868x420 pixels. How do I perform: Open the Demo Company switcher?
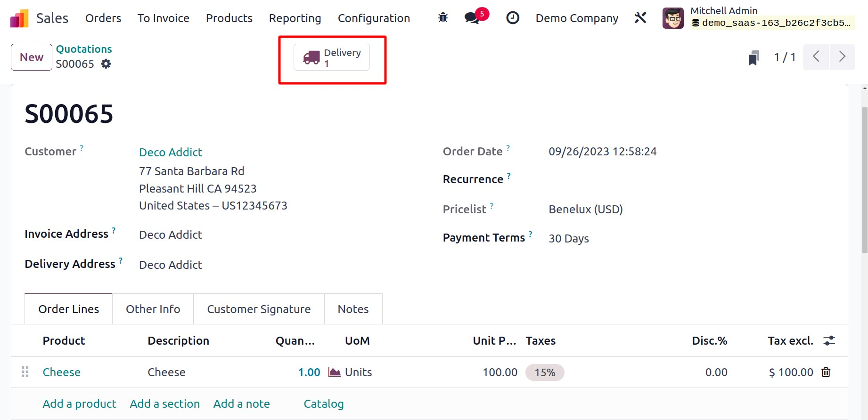point(576,18)
